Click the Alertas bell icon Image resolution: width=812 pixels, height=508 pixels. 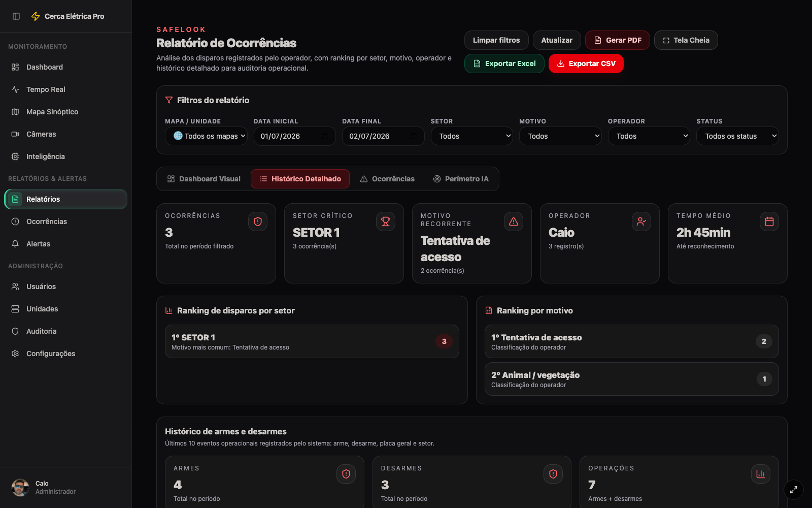pos(15,244)
